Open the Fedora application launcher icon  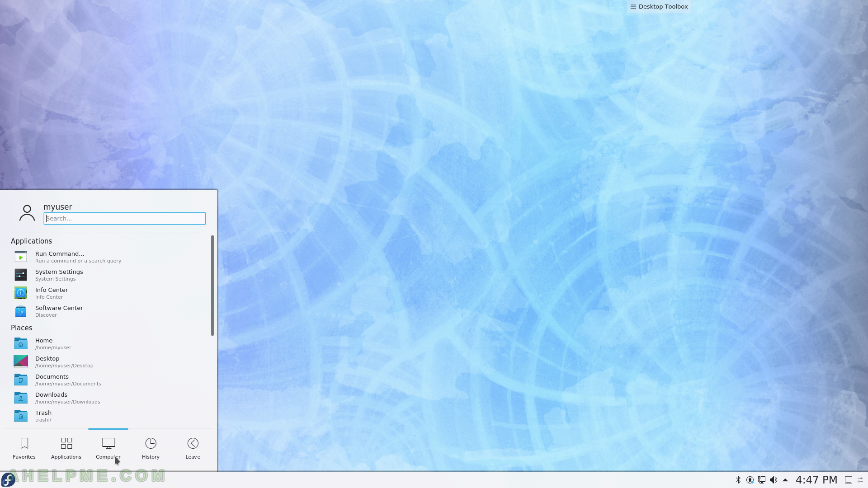coord(9,479)
